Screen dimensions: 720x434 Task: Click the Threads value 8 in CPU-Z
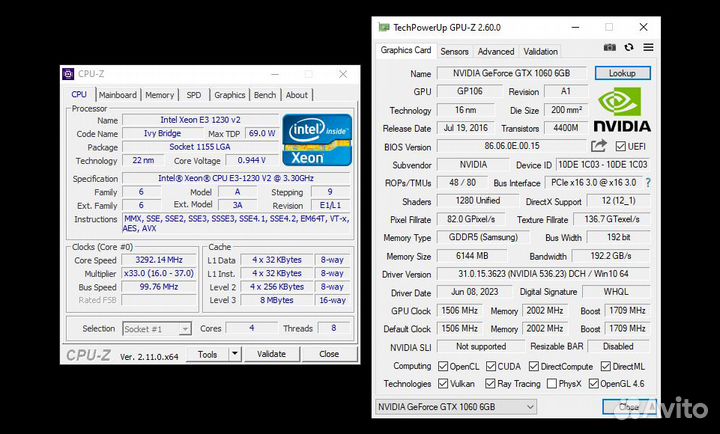(333, 328)
